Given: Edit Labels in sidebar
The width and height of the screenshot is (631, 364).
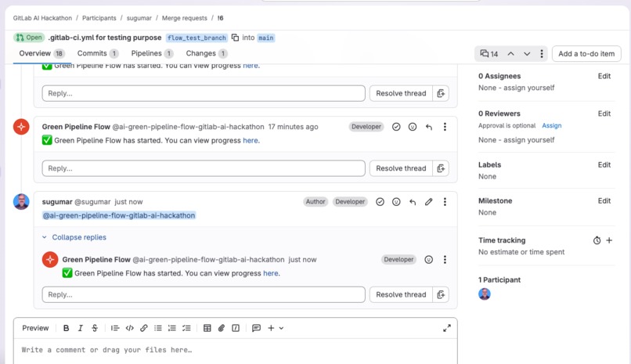Looking at the screenshot, I should [x=604, y=164].
